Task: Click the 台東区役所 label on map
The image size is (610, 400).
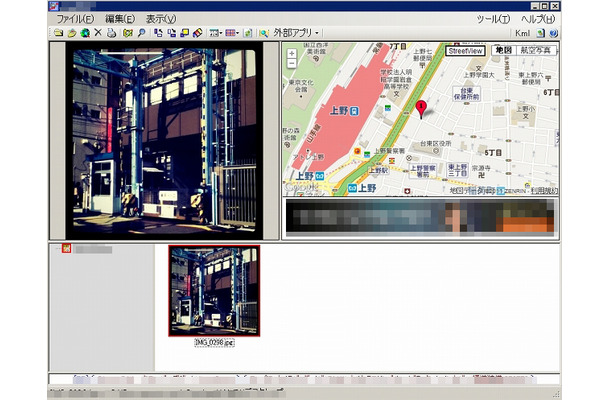Action: [436, 144]
